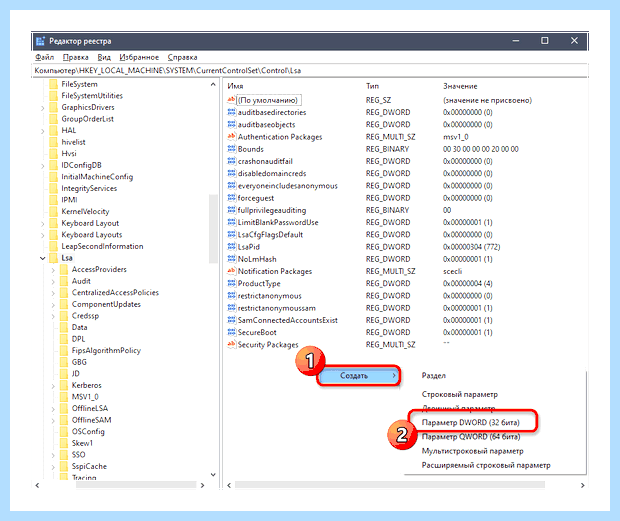620x521 pixels.
Task: Collapse the Lsa tree node
Action: pos(43,258)
